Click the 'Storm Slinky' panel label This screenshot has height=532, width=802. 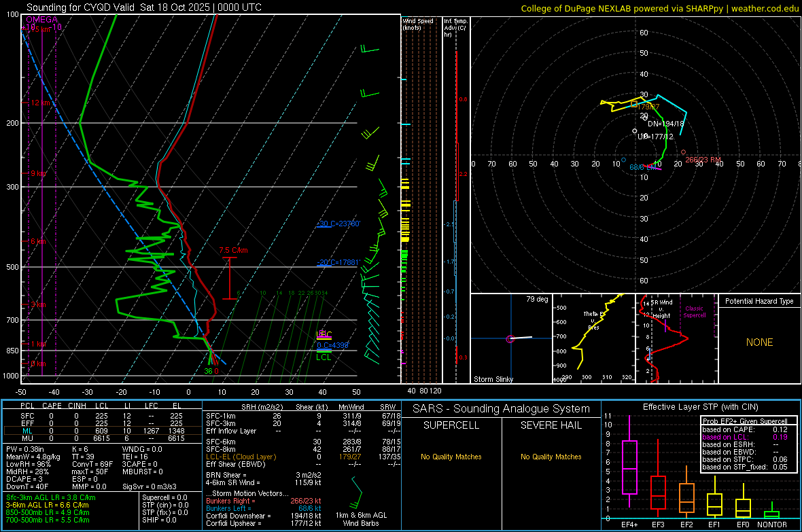pos(493,379)
